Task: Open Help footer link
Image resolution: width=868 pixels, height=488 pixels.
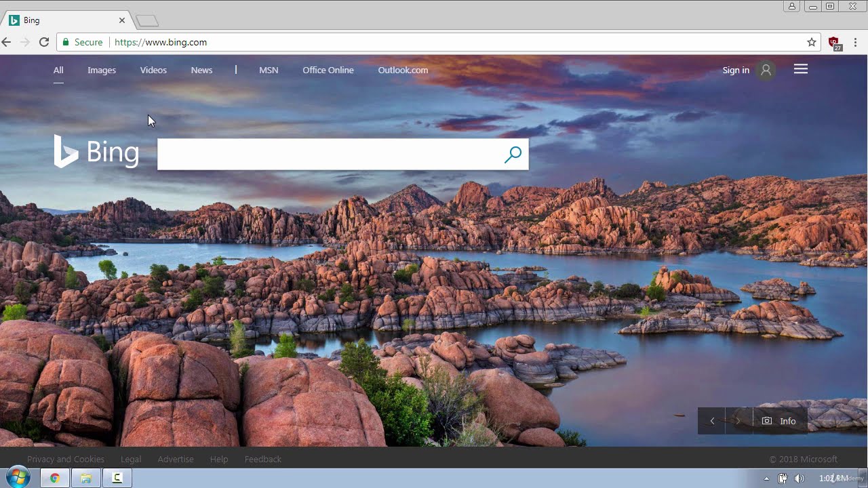Action: [x=219, y=459]
